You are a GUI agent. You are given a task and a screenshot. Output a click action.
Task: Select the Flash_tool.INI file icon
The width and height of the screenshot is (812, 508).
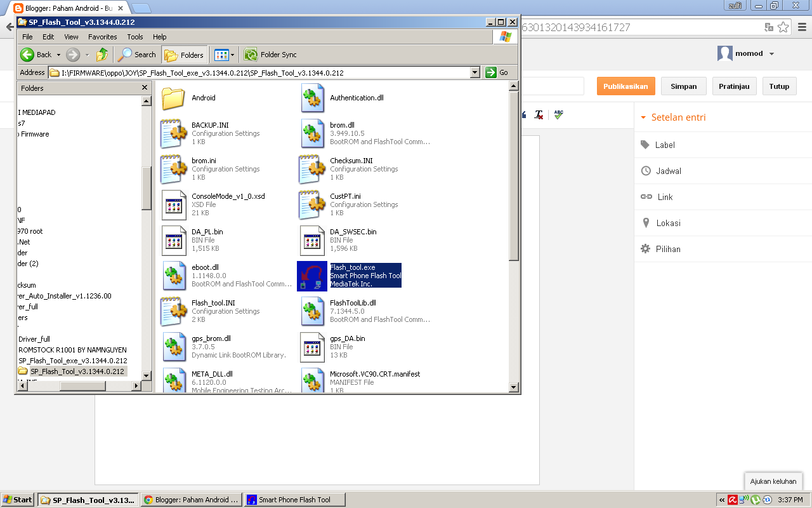click(173, 311)
